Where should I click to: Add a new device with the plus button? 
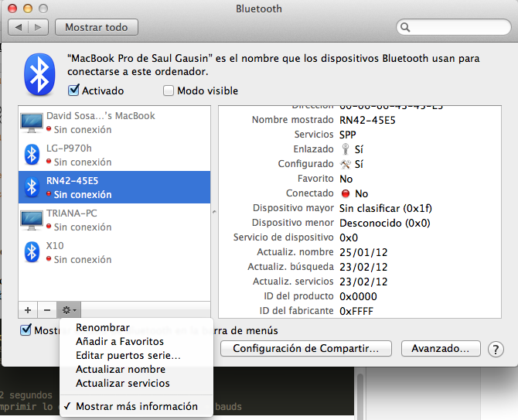pos(28,310)
